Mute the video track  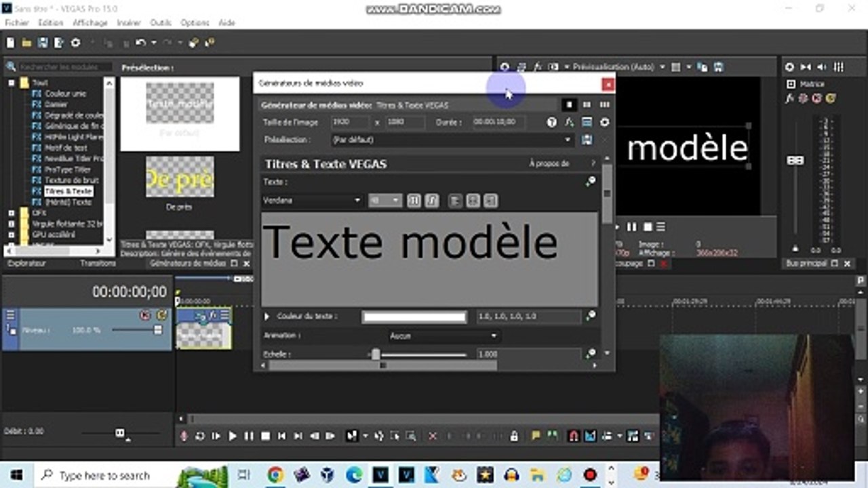point(145,315)
